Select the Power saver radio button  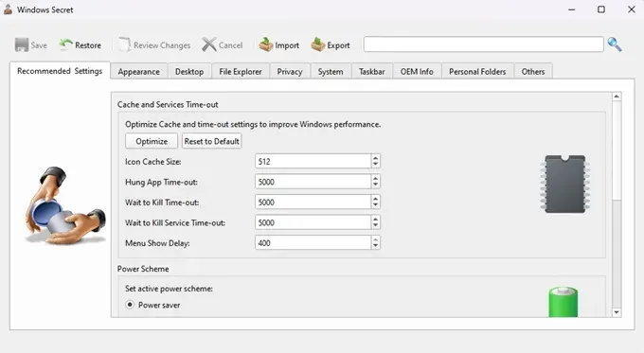click(x=130, y=305)
